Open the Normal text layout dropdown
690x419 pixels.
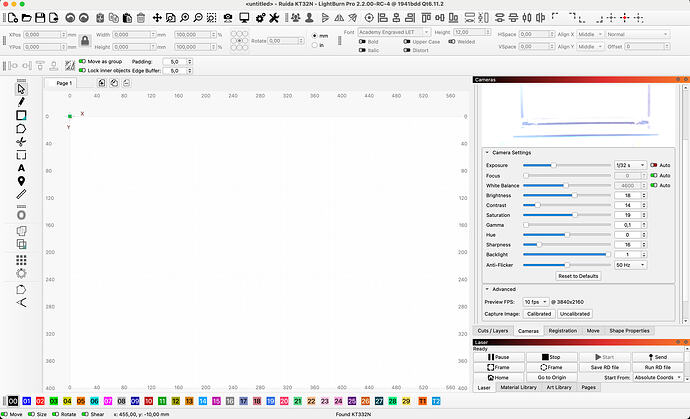click(x=638, y=34)
